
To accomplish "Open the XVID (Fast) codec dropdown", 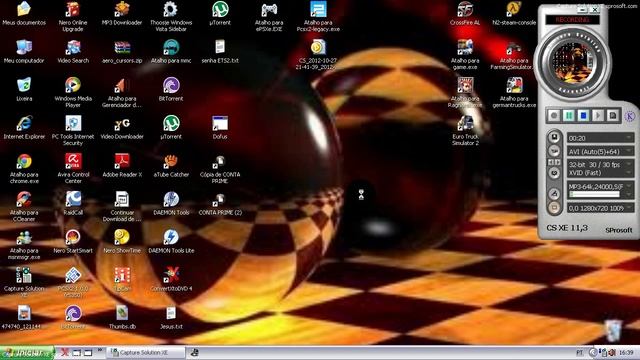I will point(629,173).
